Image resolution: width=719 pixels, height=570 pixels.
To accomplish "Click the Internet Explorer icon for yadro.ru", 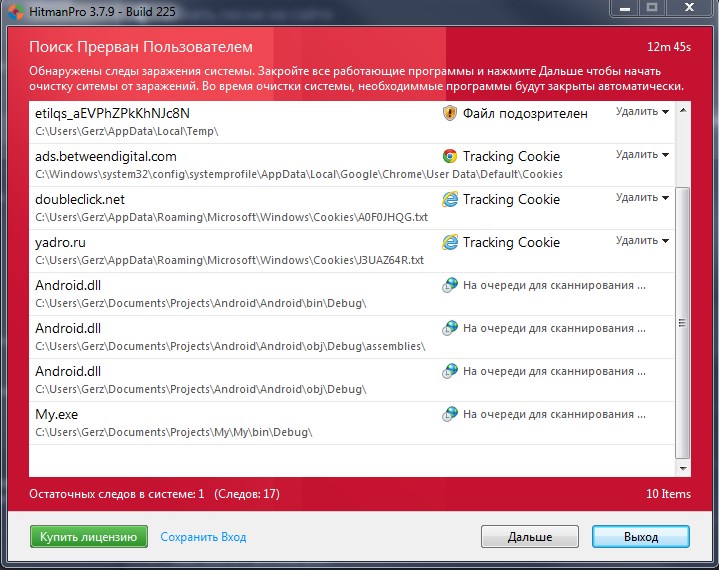I will [x=450, y=242].
